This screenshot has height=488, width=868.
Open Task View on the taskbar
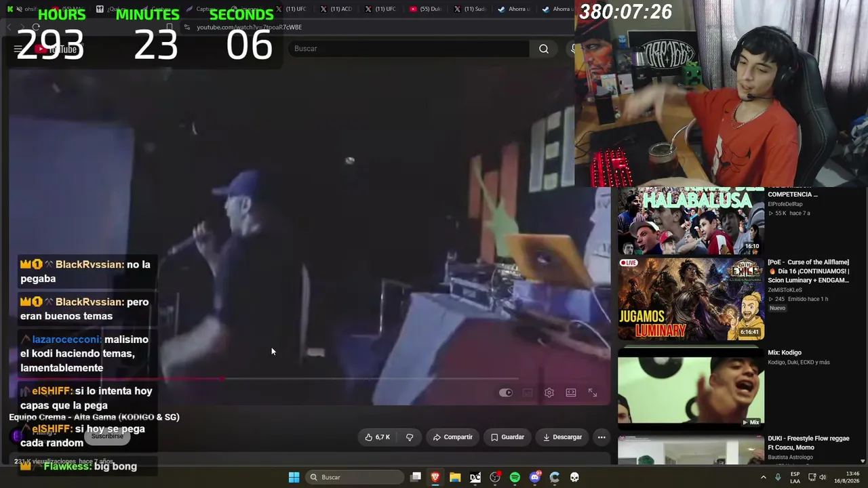click(416, 477)
